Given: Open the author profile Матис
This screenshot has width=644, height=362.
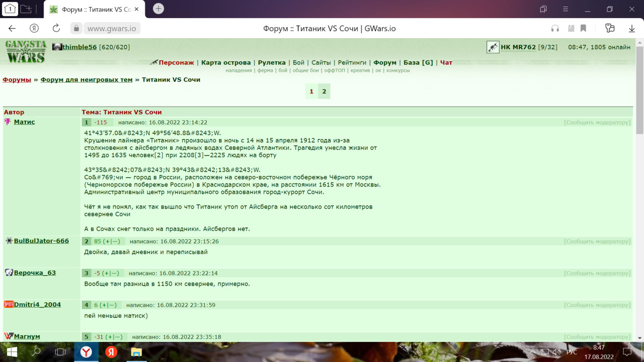Looking at the screenshot, I should tap(25, 122).
